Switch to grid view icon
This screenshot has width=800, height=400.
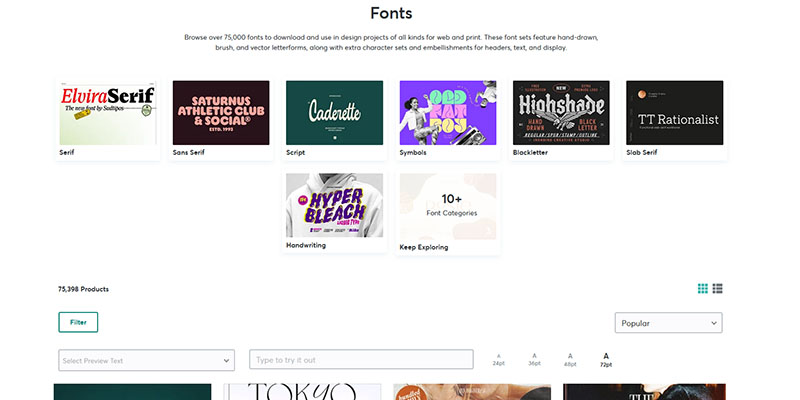[703, 289]
